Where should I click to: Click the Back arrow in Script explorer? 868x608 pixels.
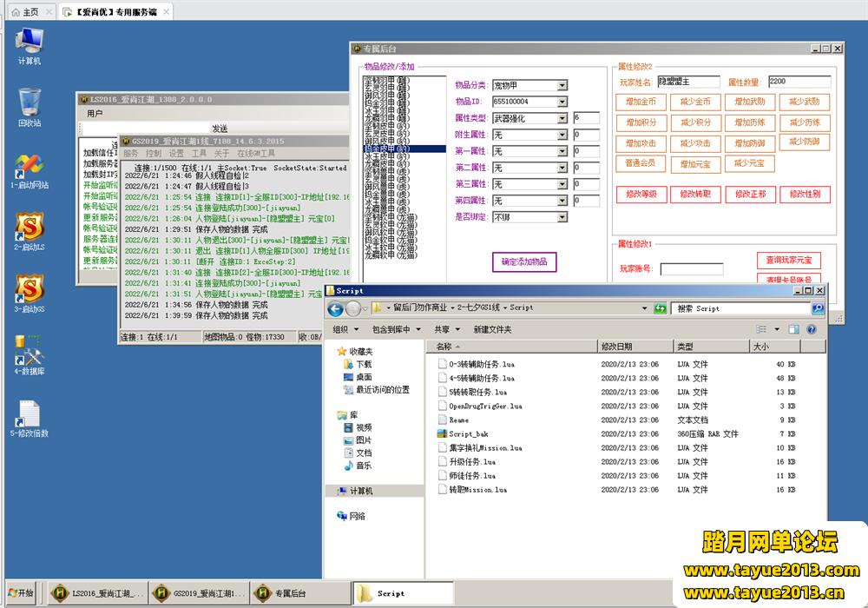(335, 308)
